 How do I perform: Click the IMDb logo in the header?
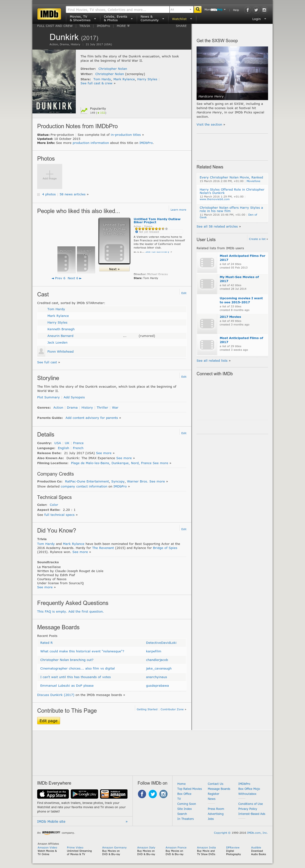point(49,14)
